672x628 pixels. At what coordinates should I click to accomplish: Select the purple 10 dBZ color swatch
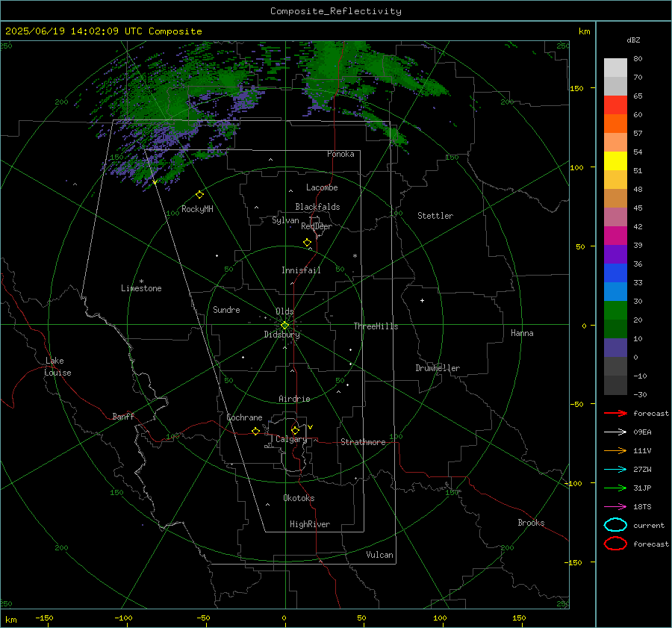tap(615, 348)
